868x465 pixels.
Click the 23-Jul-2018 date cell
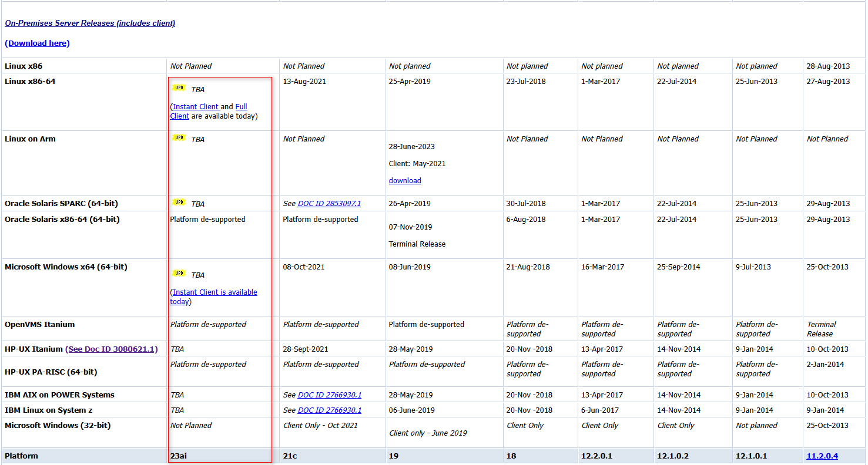pyautogui.click(x=526, y=82)
